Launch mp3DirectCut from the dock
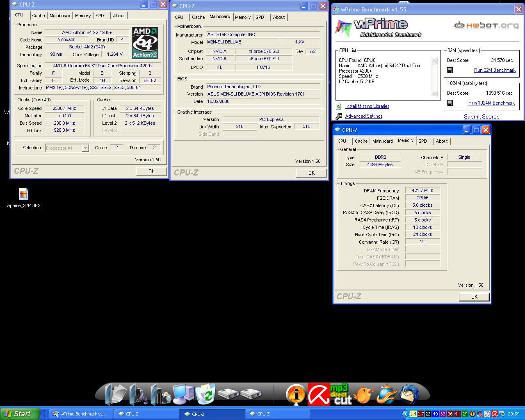 [341, 394]
